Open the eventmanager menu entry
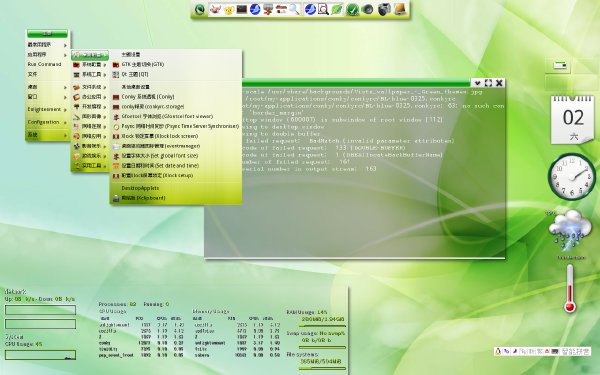 (x=176, y=146)
